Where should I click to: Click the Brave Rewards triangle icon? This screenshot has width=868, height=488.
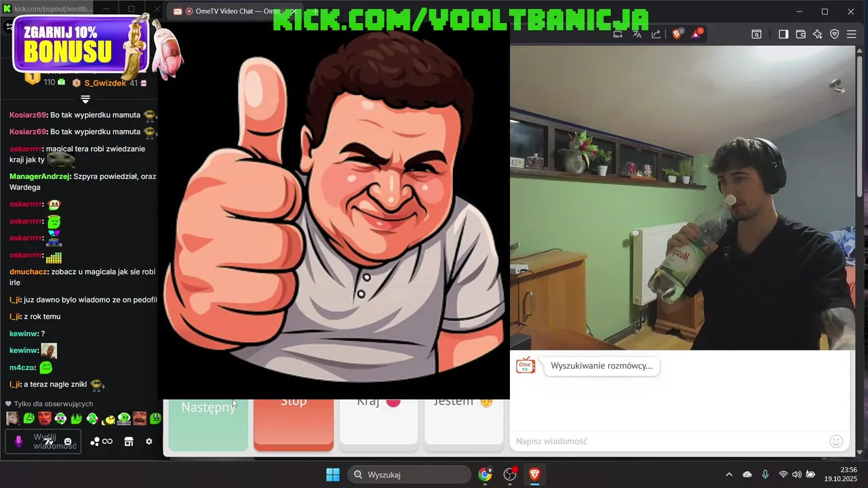(x=696, y=34)
